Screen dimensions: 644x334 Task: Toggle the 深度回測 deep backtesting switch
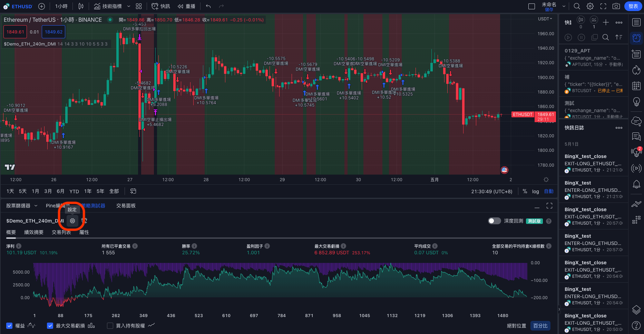pyautogui.click(x=494, y=221)
